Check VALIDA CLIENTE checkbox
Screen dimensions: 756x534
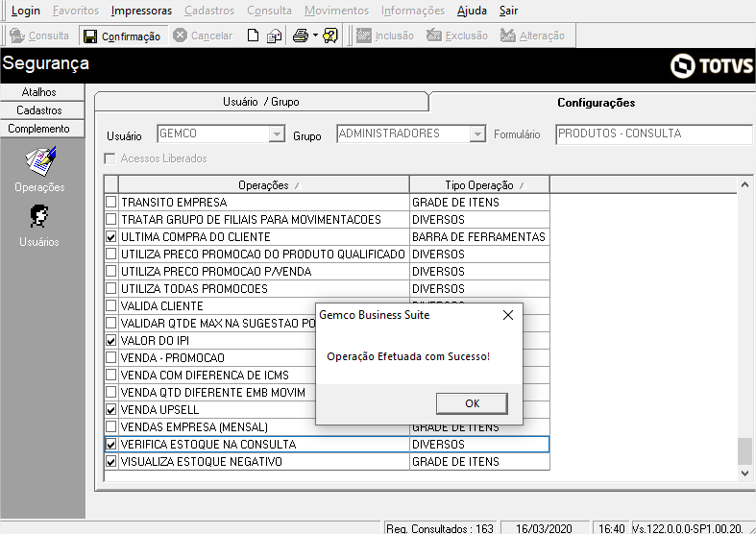click(x=110, y=305)
